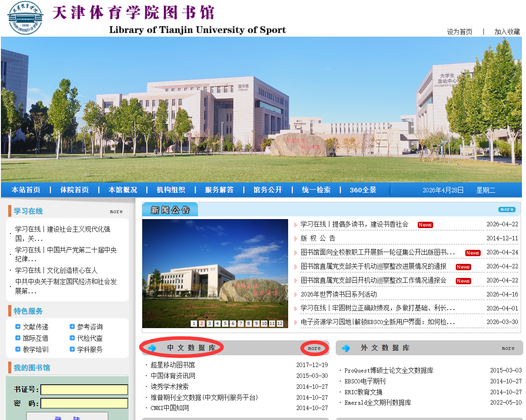
Task: Click the blue arrow icon next to 中文数据库
Action: pos(152,348)
